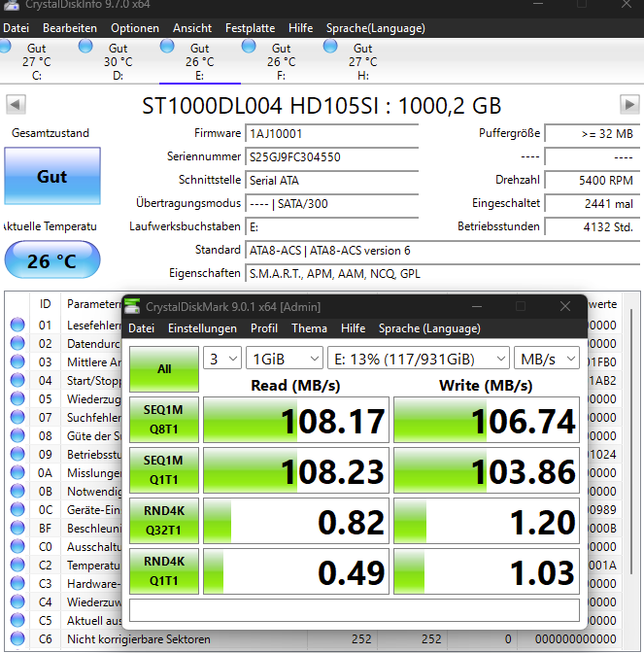Viewport: 644px width, 653px height.
Task: Click blue status dot for attribute 0A
Action: 17,472
